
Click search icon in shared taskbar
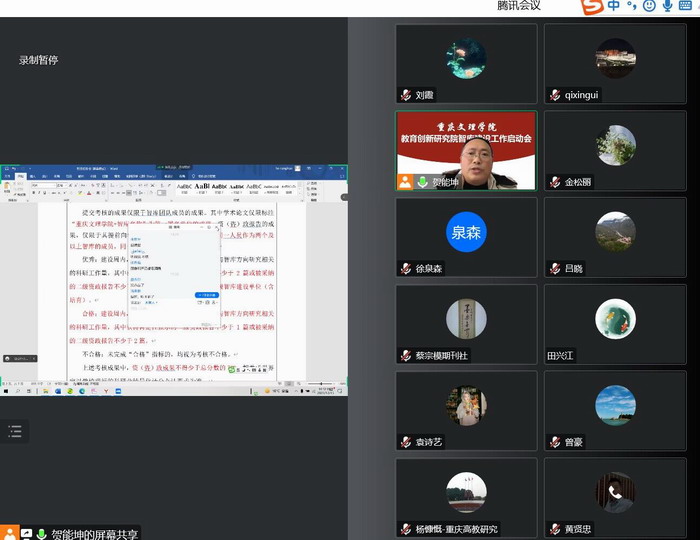[17, 391]
